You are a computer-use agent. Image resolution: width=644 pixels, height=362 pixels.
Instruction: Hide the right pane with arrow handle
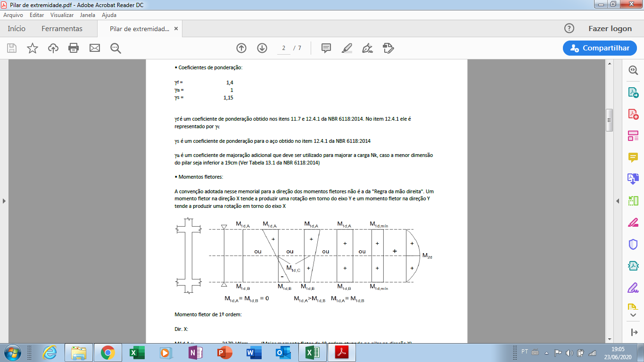pyautogui.click(x=618, y=201)
